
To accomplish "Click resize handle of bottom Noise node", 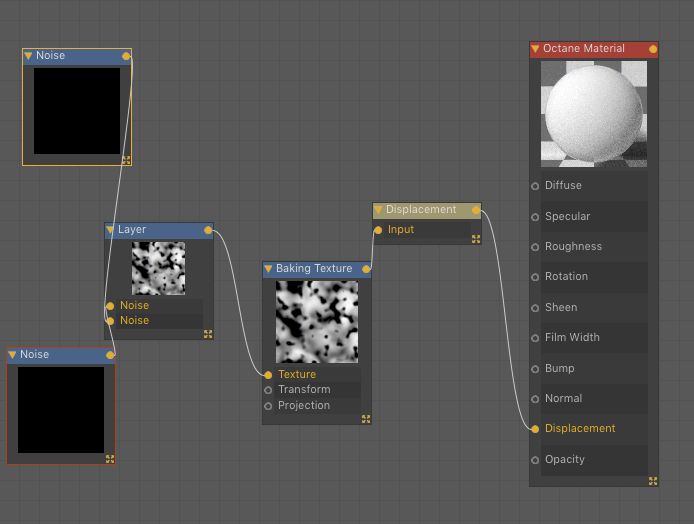I will coord(110,459).
